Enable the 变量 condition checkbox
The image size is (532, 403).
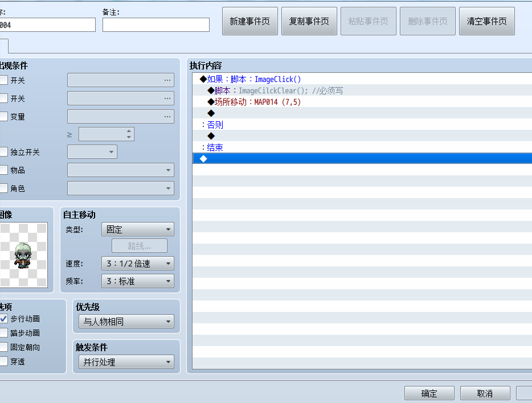coord(4,116)
